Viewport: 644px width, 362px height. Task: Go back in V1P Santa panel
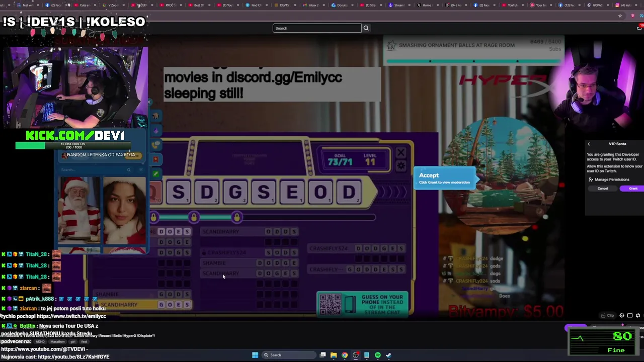click(x=589, y=144)
